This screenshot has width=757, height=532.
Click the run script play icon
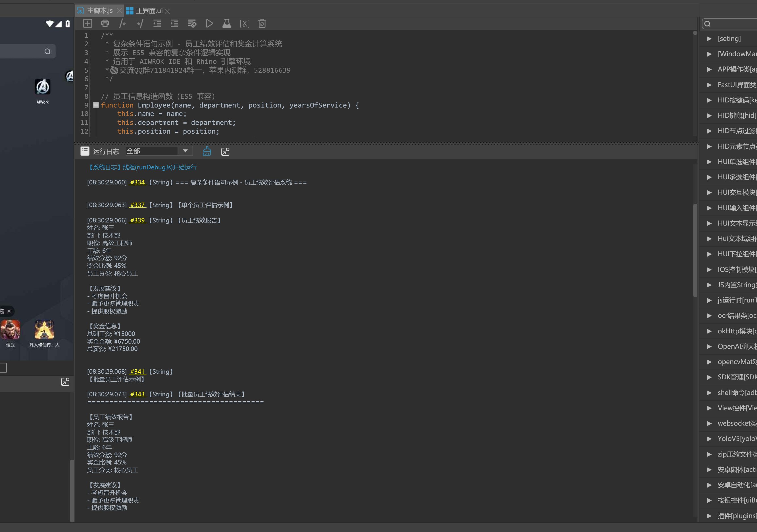tap(209, 23)
